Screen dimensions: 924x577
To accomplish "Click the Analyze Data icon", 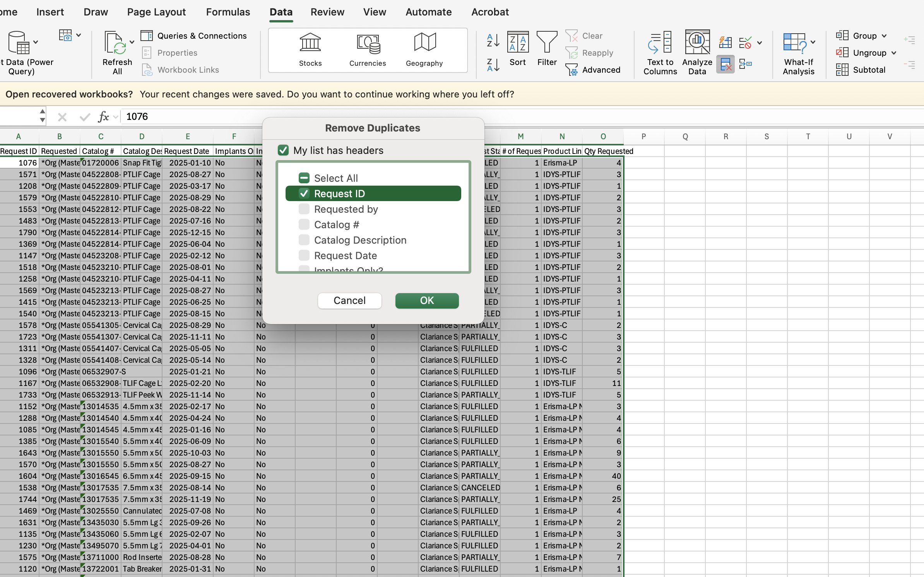I will coord(697,43).
